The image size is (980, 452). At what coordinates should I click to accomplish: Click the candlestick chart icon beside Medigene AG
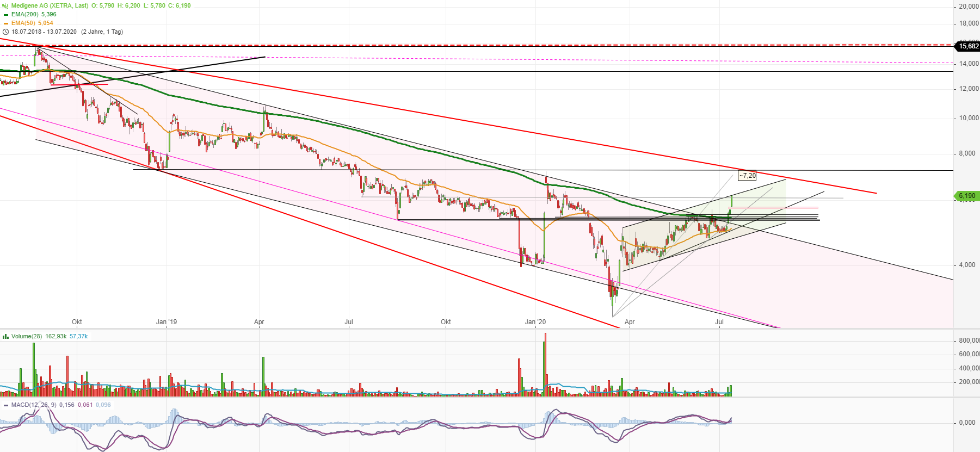[5, 5]
